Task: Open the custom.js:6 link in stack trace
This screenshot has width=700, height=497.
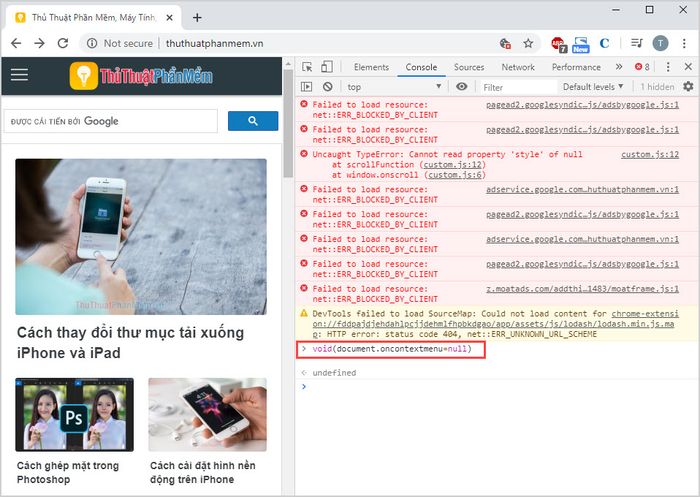Action: click(x=455, y=175)
